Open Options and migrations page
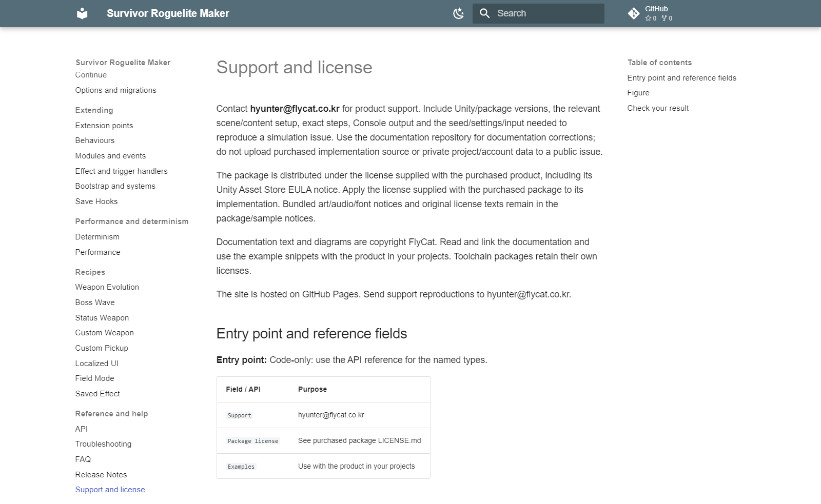Viewport: 821px width, 504px height. (115, 90)
